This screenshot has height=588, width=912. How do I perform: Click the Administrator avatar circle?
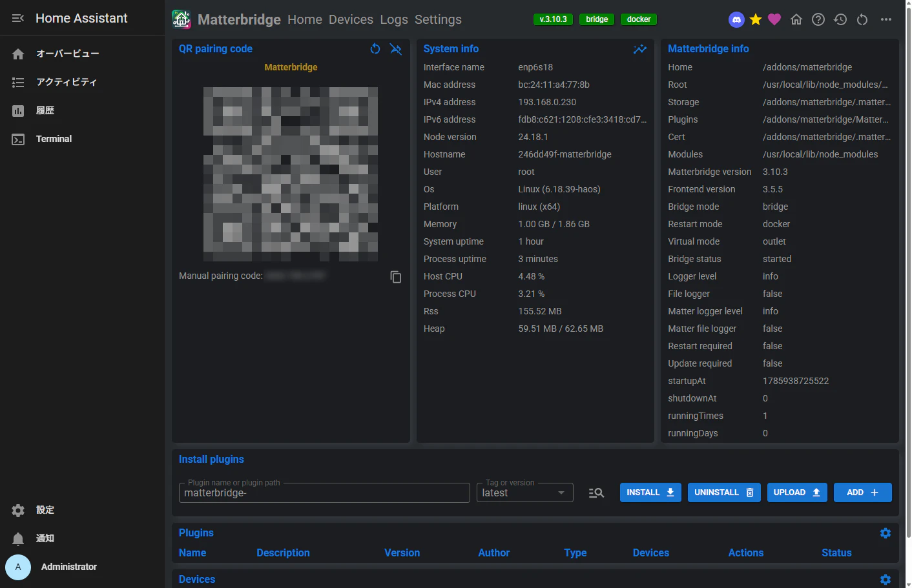coord(18,567)
